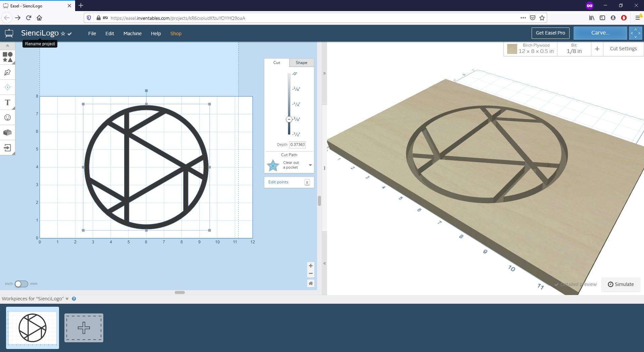Click the zoom in plus button on canvas

(x=311, y=266)
